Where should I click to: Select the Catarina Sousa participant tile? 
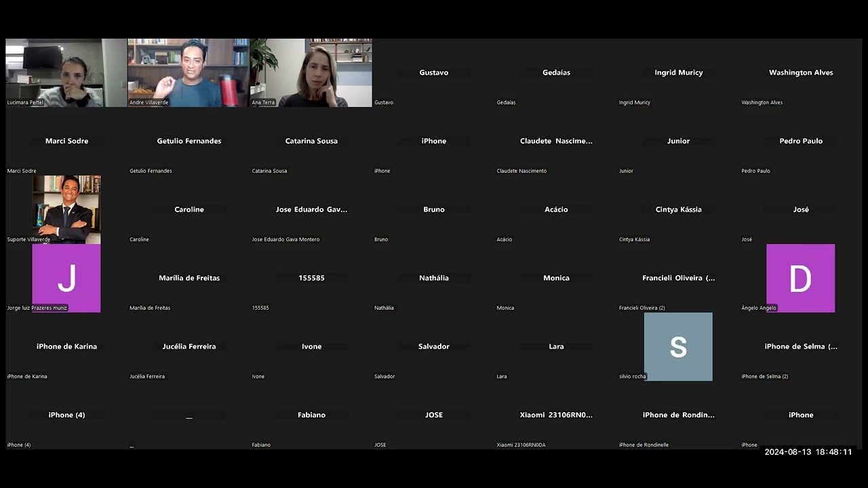tap(311, 141)
